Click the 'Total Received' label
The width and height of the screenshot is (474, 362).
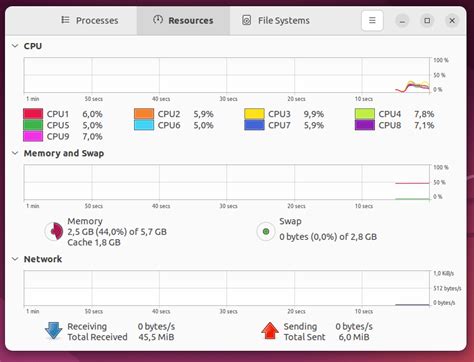[97, 337]
